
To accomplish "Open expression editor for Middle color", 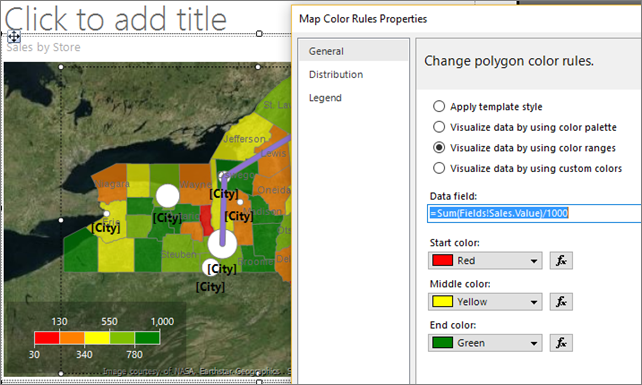I will coord(561,302).
